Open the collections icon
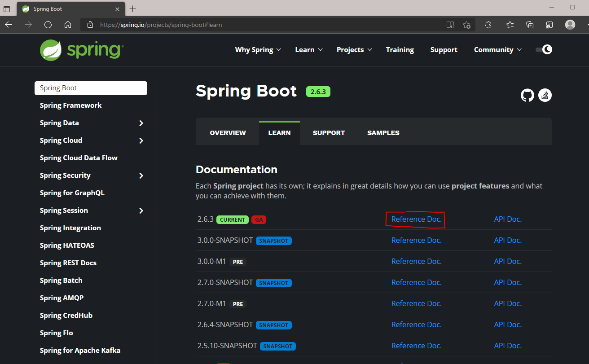The width and height of the screenshot is (589, 364). coord(530,25)
